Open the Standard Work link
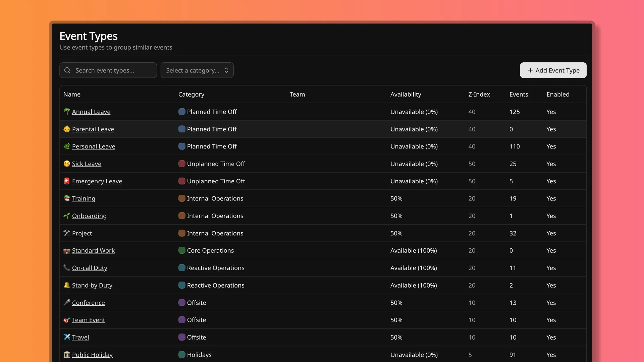Screen dimensions: 644x362 93,250
